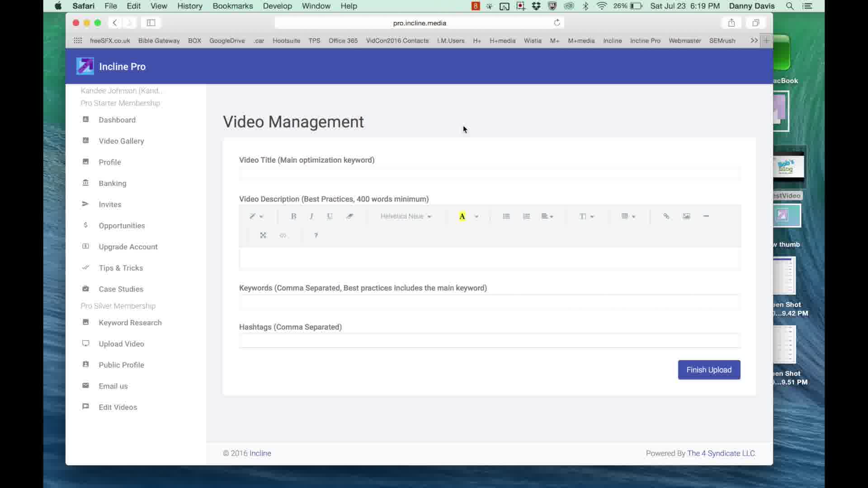The image size is (868, 488).
Task: Open the insert table dropdown
Action: pyautogui.click(x=628, y=216)
